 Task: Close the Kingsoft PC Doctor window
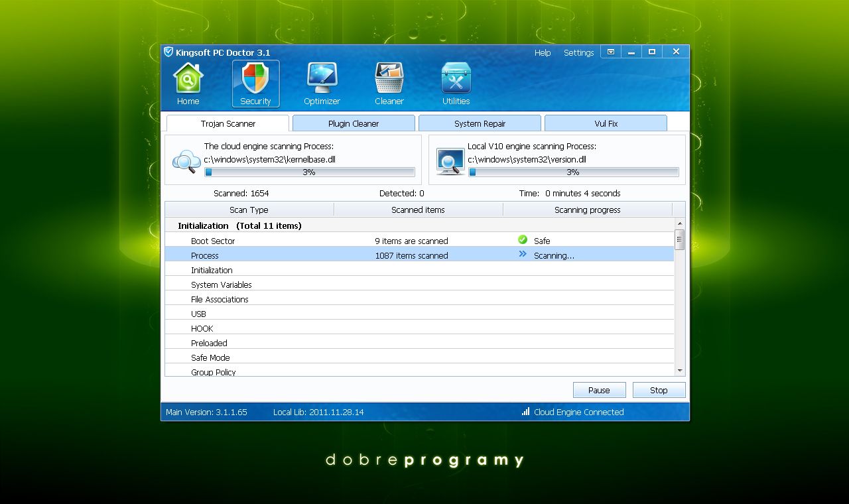(676, 52)
